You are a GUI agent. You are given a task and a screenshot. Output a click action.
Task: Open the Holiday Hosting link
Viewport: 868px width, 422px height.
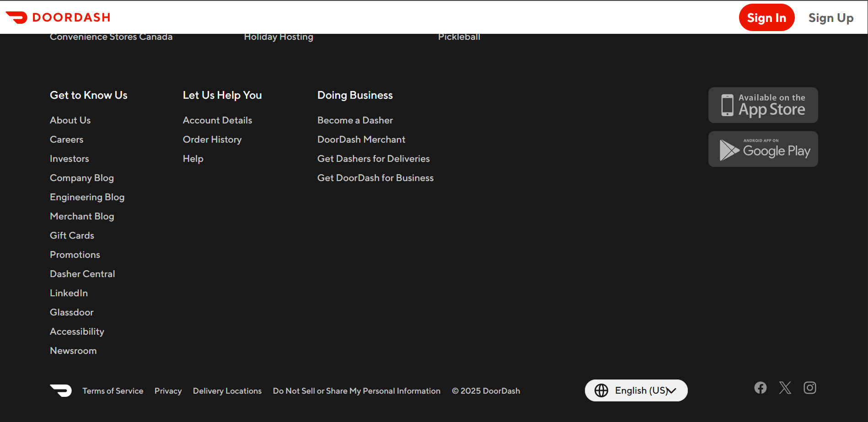coord(279,37)
